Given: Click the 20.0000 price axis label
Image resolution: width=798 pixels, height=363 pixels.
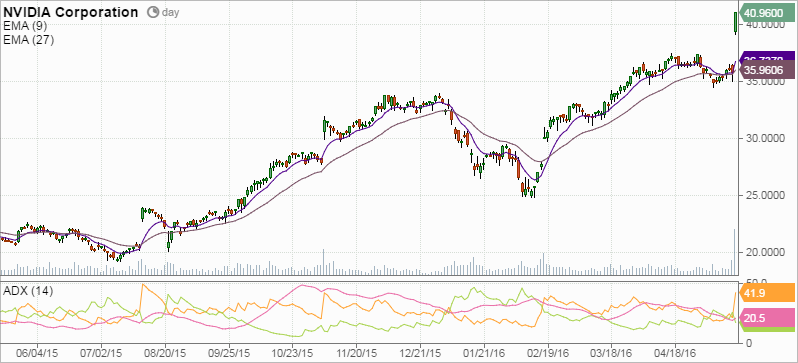Looking at the screenshot, I should [x=764, y=253].
